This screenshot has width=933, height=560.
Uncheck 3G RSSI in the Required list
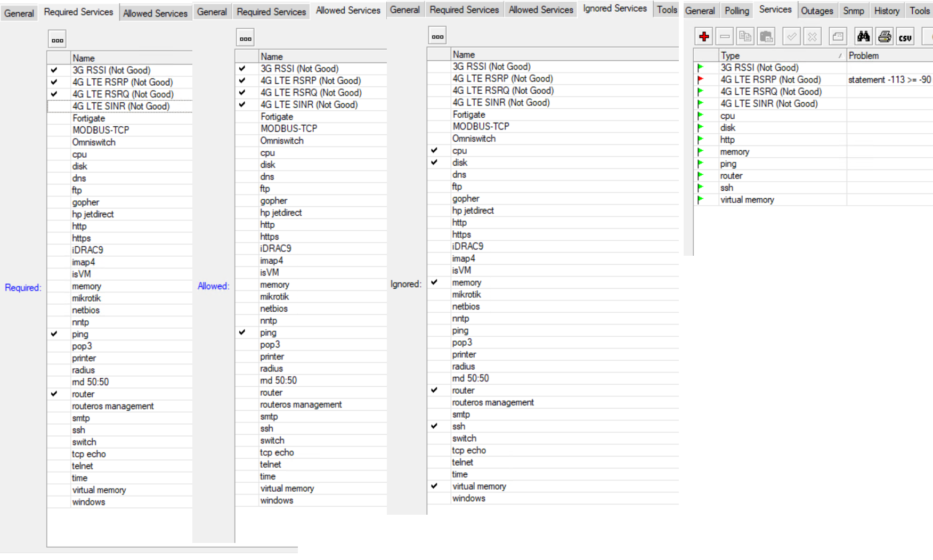[54, 70]
